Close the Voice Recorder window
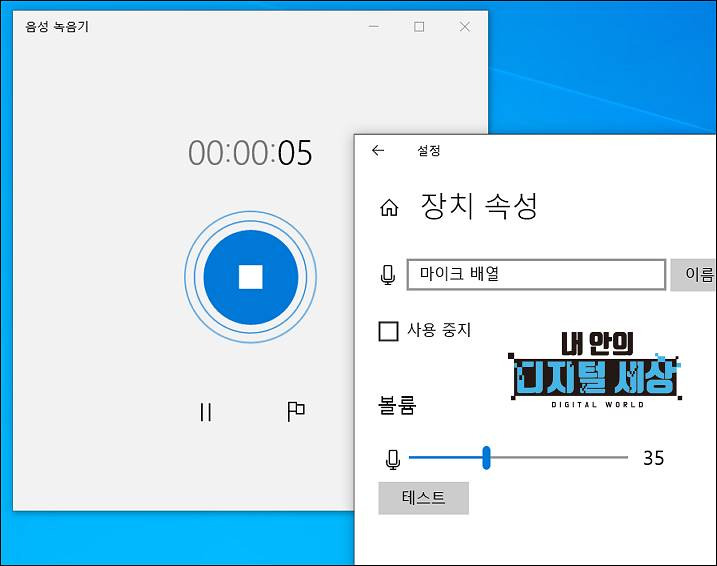 [465, 27]
